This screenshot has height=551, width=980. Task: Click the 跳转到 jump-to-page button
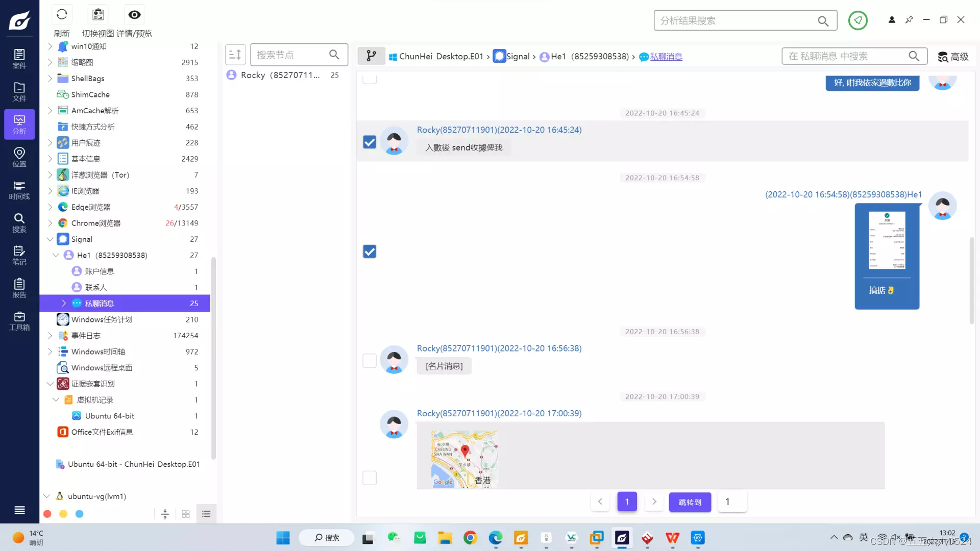coord(690,502)
